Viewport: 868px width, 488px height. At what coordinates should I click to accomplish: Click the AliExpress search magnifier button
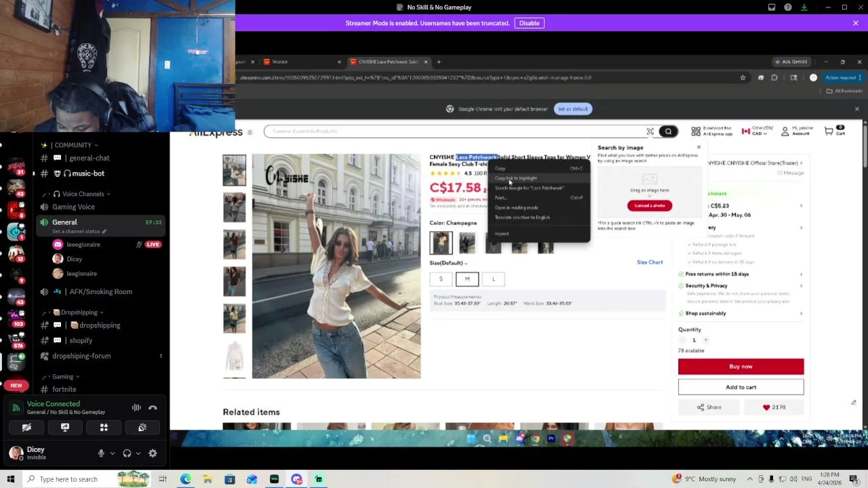pyautogui.click(x=668, y=131)
